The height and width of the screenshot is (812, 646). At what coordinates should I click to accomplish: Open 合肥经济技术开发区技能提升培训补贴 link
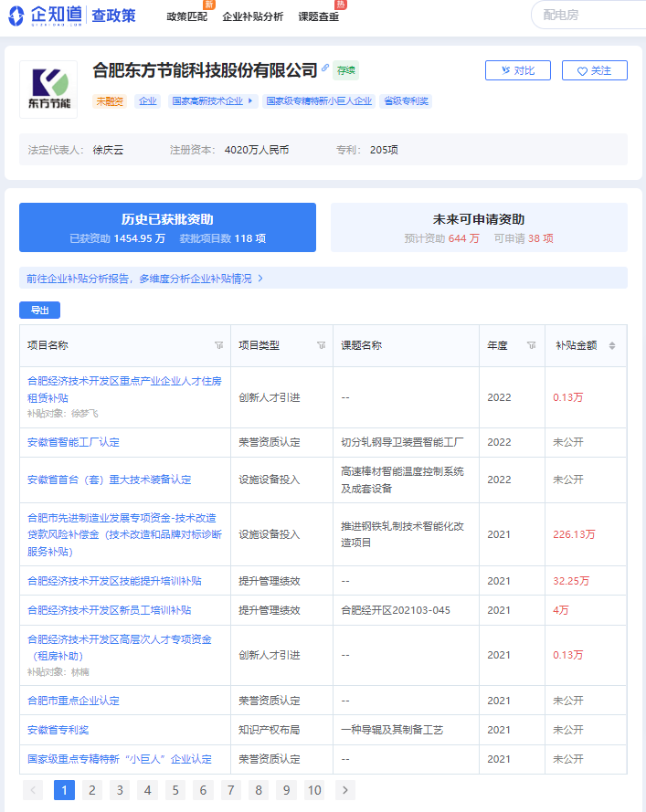[114, 581]
